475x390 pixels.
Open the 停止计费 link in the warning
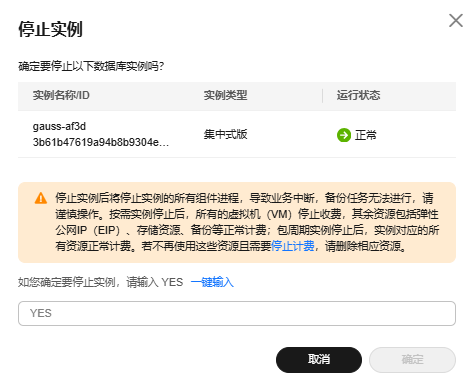[x=293, y=246]
